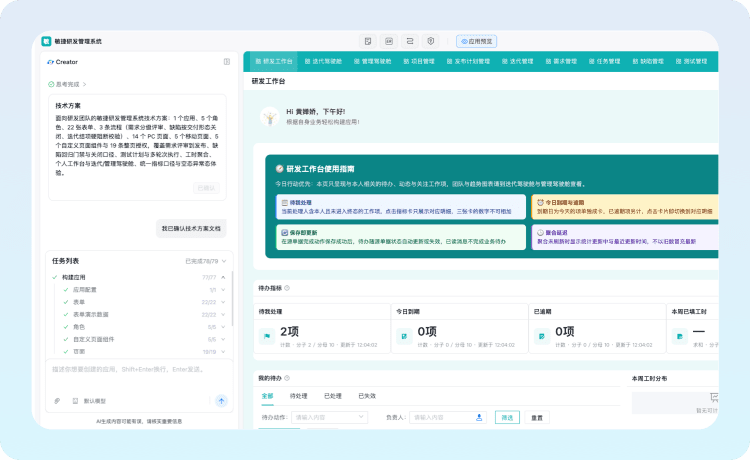
Task: Open the 聚合延迟 guide card
Action: [625, 237]
